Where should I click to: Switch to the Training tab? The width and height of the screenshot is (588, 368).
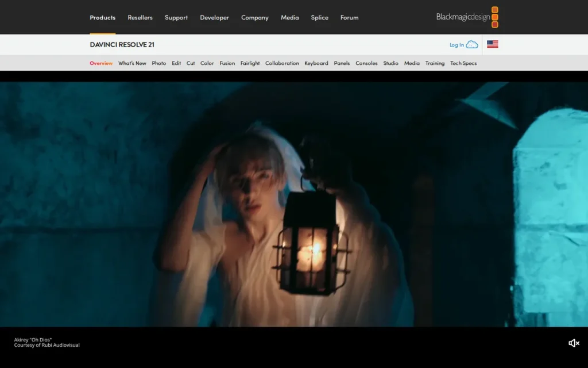coord(435,63)
